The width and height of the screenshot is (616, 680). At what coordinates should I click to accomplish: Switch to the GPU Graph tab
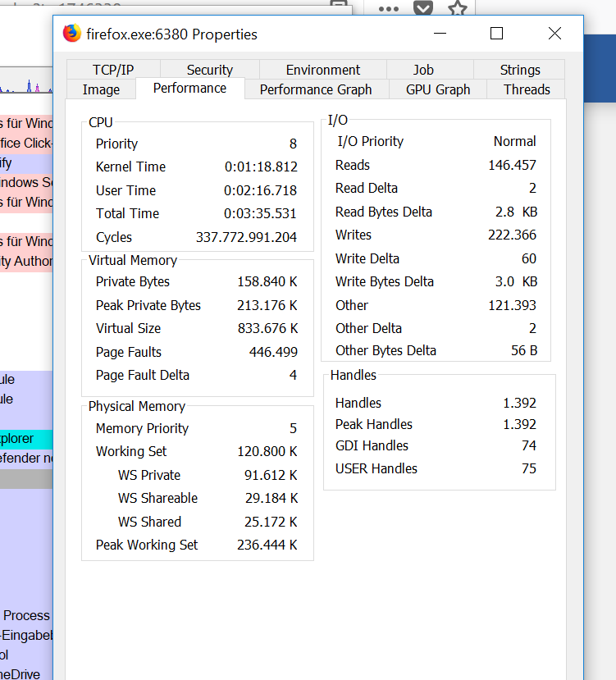point(438,89)
